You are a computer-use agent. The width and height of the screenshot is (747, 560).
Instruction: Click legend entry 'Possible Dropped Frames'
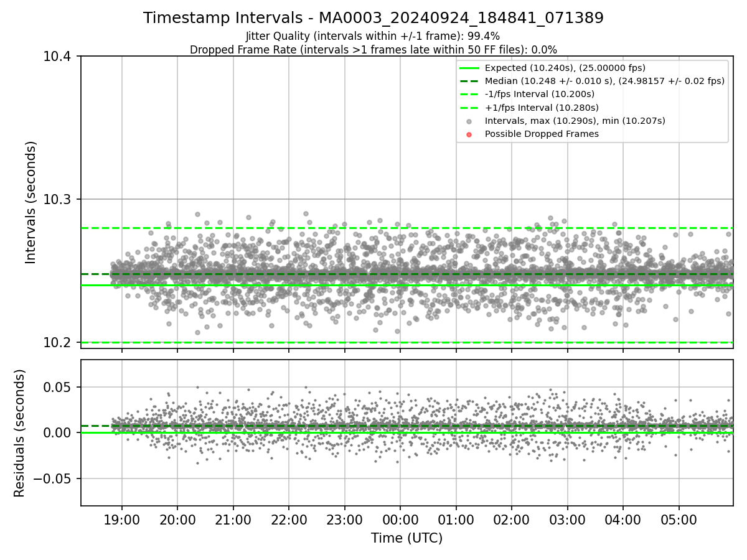[542, 134]
